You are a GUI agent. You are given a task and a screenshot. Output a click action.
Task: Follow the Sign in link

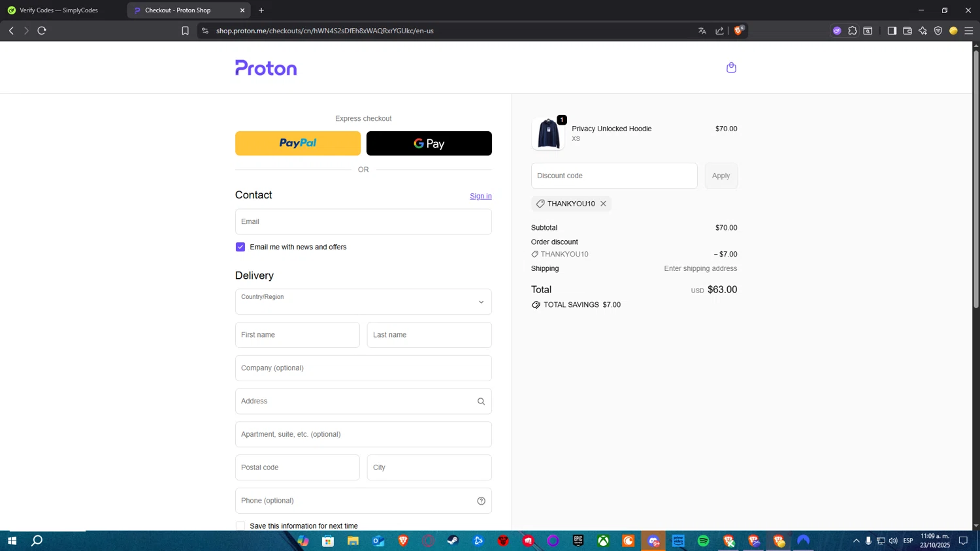tap(481, 196)
